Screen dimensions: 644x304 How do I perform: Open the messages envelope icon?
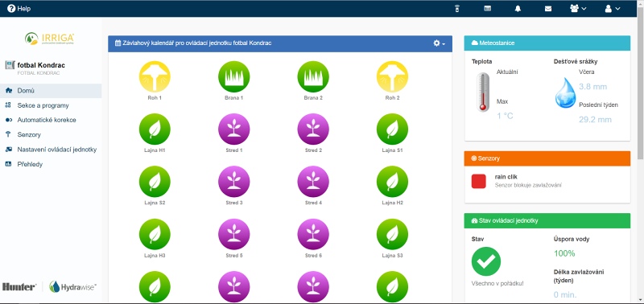(548, 9)
